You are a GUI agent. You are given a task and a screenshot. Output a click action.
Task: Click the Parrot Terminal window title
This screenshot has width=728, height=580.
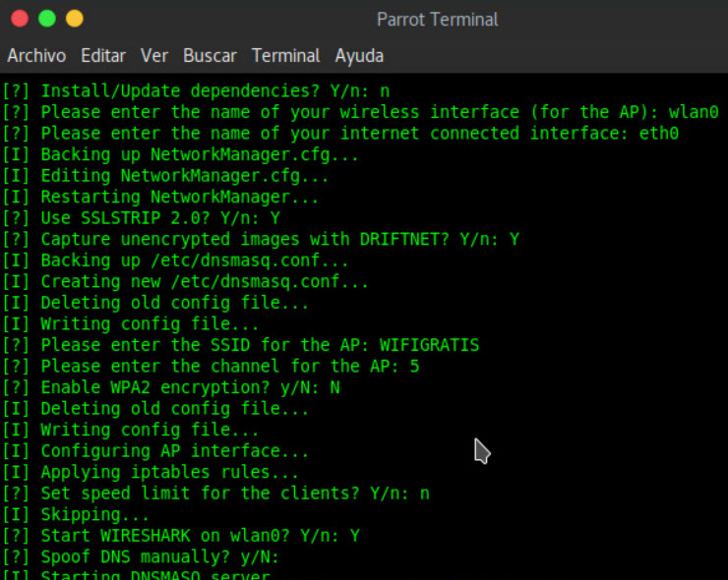point(437,20)
